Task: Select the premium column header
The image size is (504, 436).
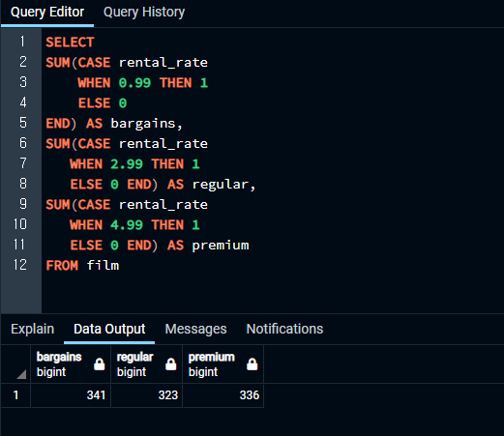Action: [x=223, y=364]
